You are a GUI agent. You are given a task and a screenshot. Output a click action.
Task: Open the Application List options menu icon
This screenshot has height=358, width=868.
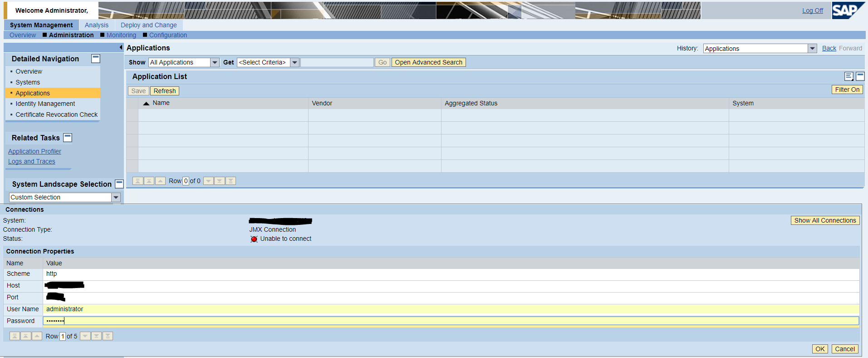coord(849,76)
